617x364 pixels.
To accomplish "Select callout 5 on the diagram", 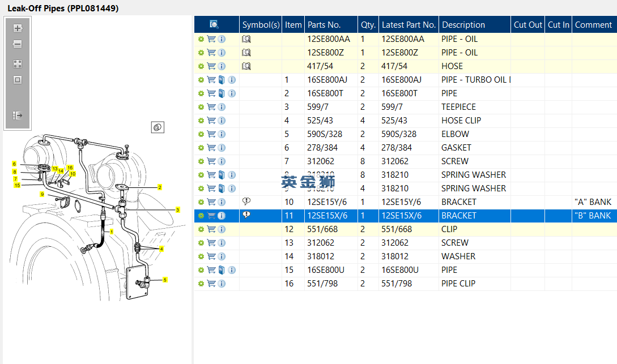I will click(x=165, y=280).
